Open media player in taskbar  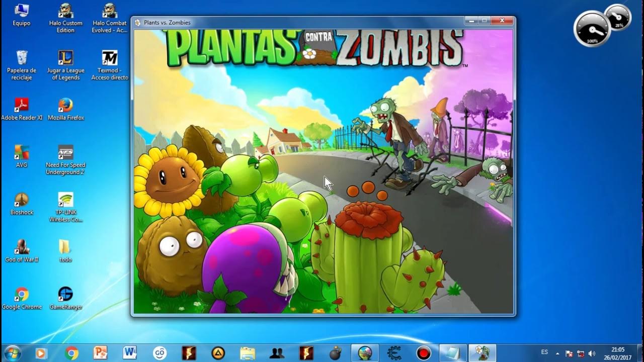tap(40, 353)
